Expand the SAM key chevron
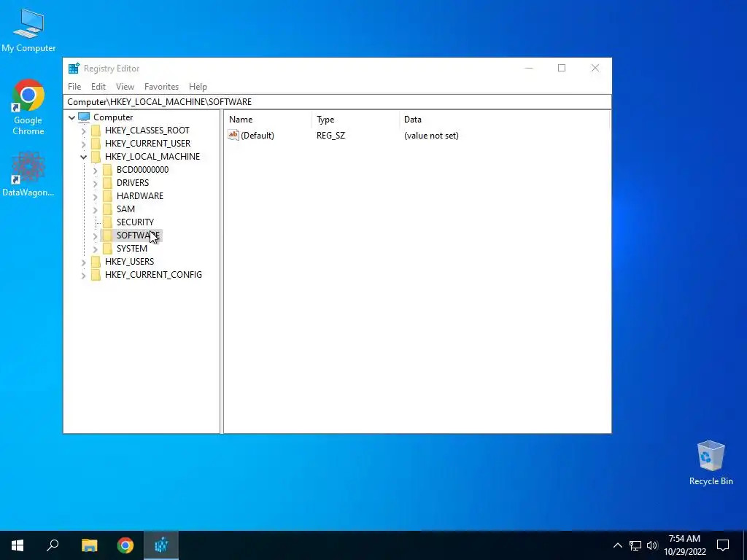 (x=96, y=209)
